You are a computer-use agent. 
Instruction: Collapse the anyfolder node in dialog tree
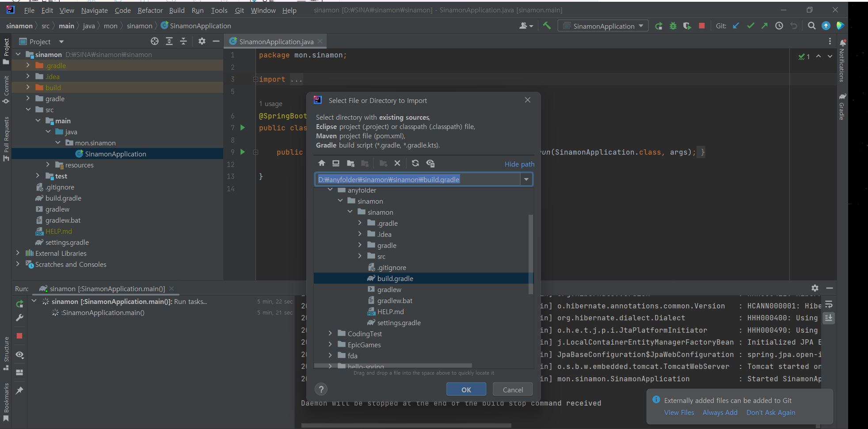click(330, 190)
